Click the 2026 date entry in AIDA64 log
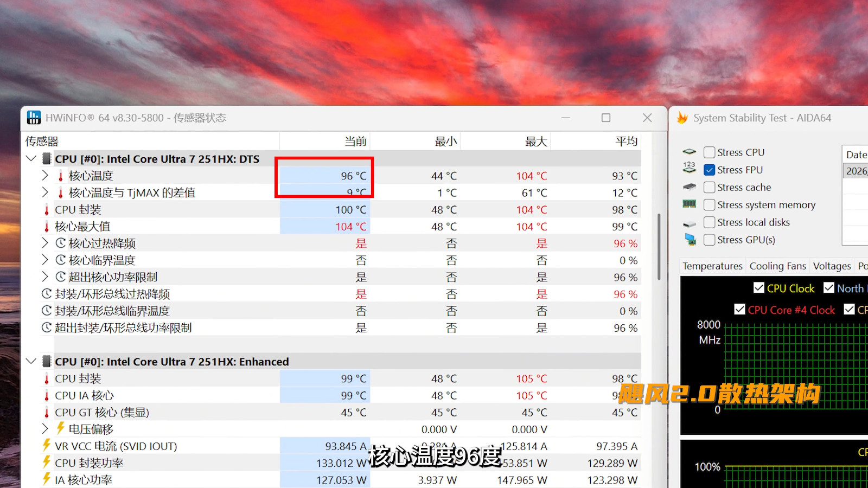868x488 pixels. click(856, 171)
